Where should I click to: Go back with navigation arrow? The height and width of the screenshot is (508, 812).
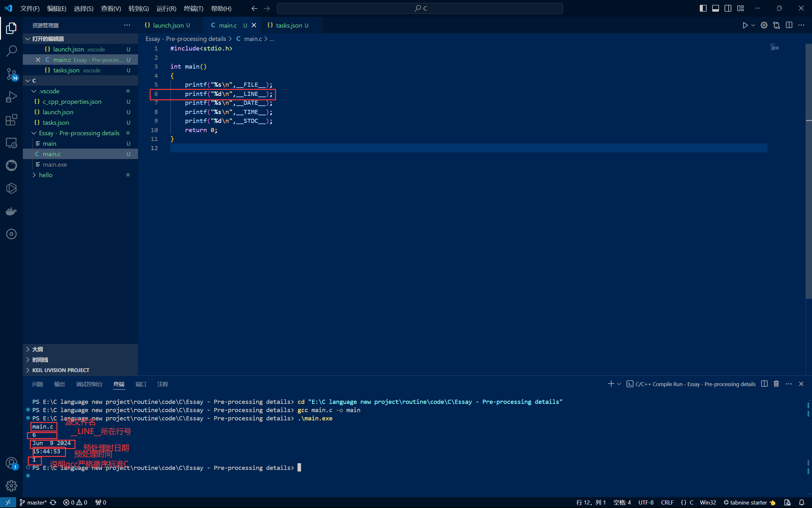(254, 8)
